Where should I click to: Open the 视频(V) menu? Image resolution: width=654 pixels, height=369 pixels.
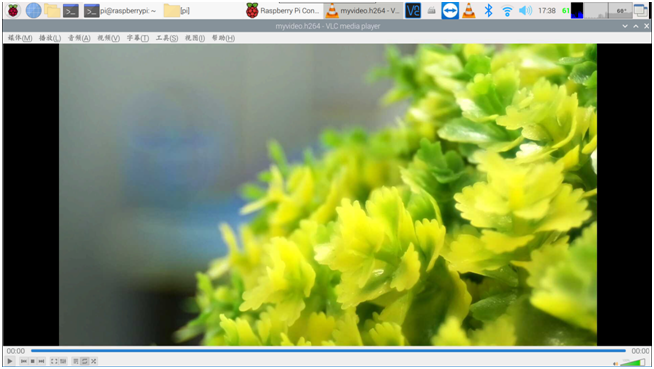[x=108, y=38]
